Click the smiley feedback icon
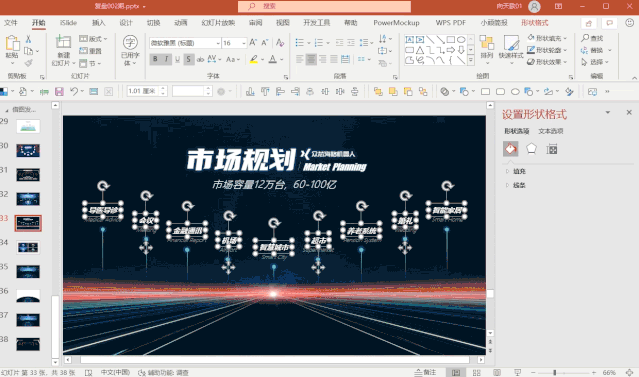Image resolution: width=639 pixels, height=377 pixels. pyautogui.click(x=629, y=23)
